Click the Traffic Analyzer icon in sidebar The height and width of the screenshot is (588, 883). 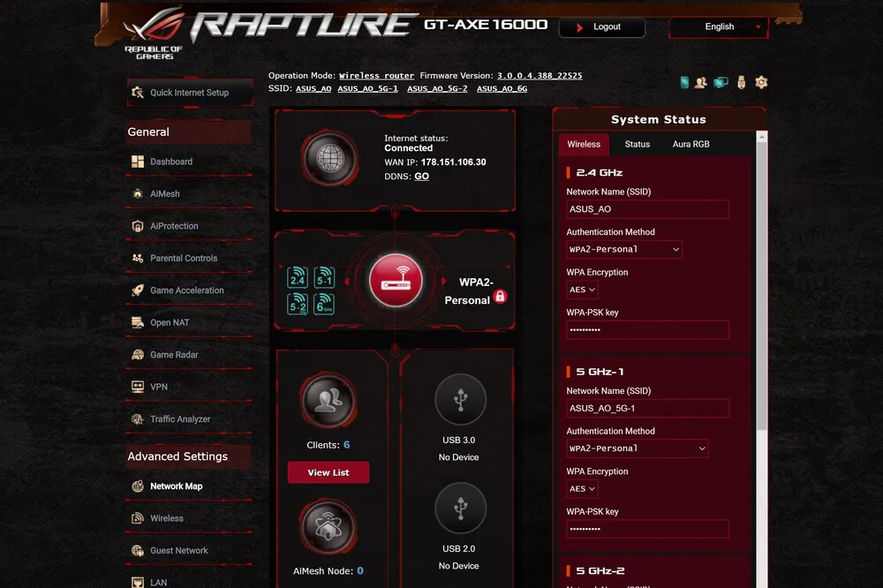(x=138, y=419)
